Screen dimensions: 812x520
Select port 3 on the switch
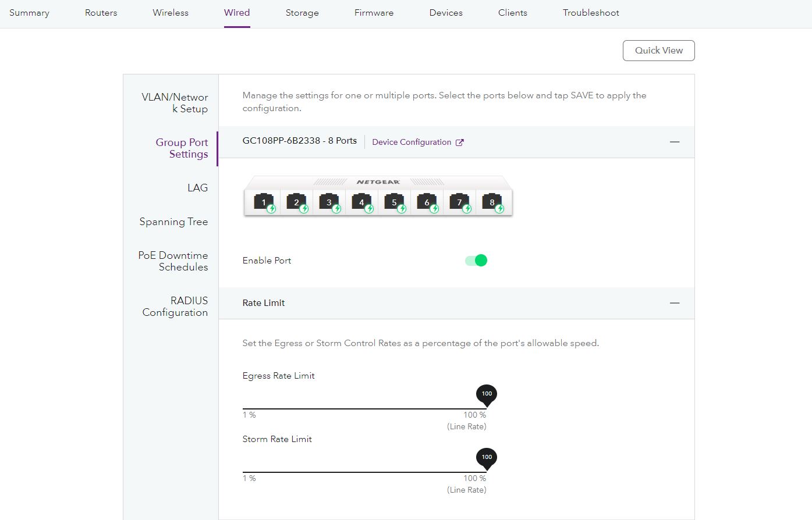coord(329,202)
